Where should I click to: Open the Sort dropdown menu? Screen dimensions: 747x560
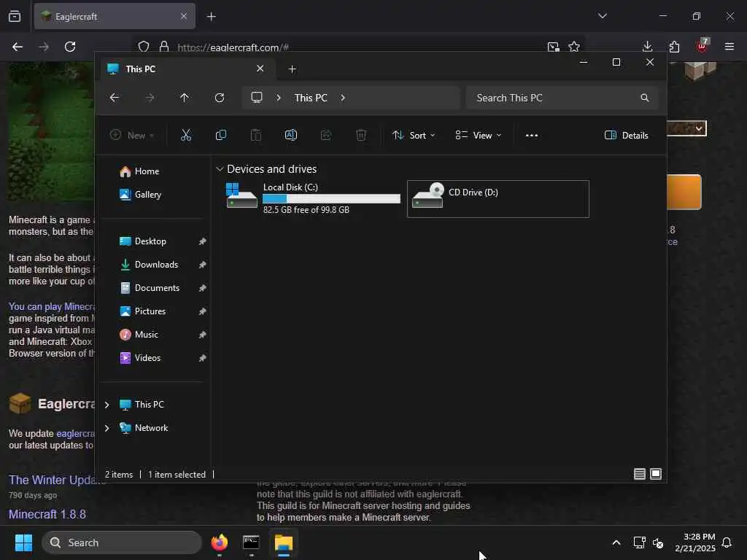414,135
